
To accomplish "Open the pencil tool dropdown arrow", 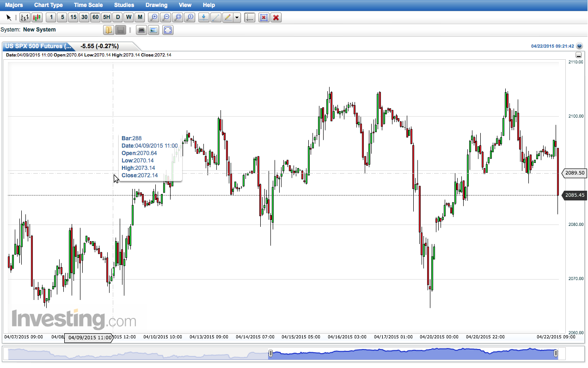I will coord(237,18).
